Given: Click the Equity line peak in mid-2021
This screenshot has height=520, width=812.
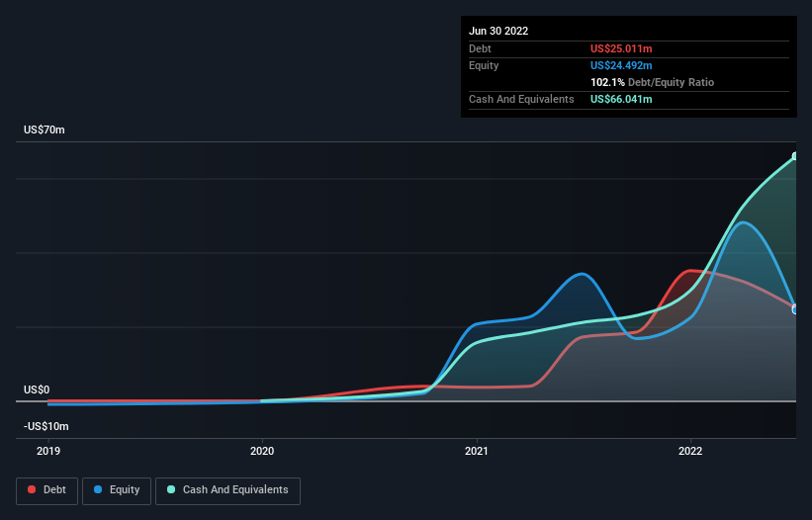Looking at the screenshot, I should [x=583, y=274].
